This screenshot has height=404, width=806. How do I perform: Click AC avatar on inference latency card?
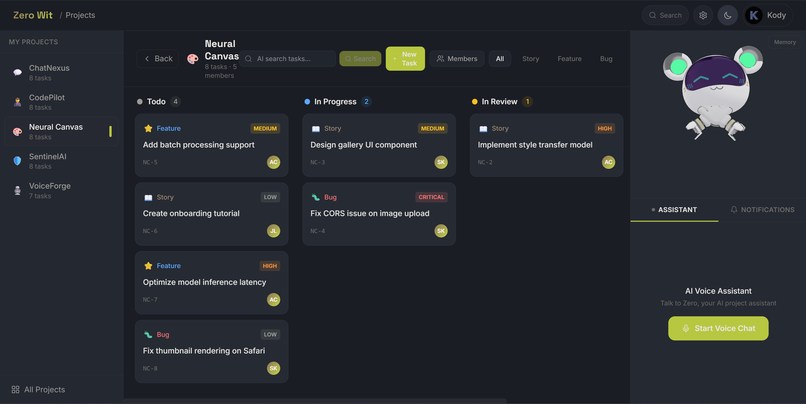click(x=273, y=300)
